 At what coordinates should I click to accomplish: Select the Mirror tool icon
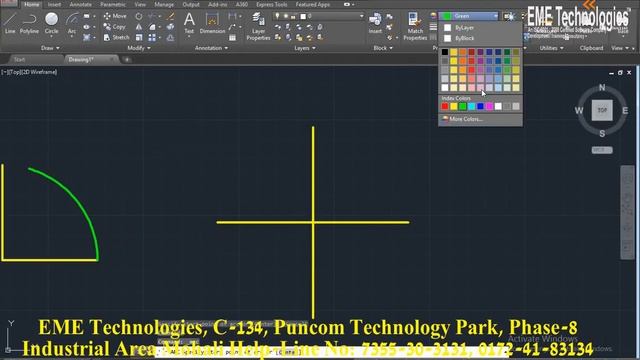[139, 27]
